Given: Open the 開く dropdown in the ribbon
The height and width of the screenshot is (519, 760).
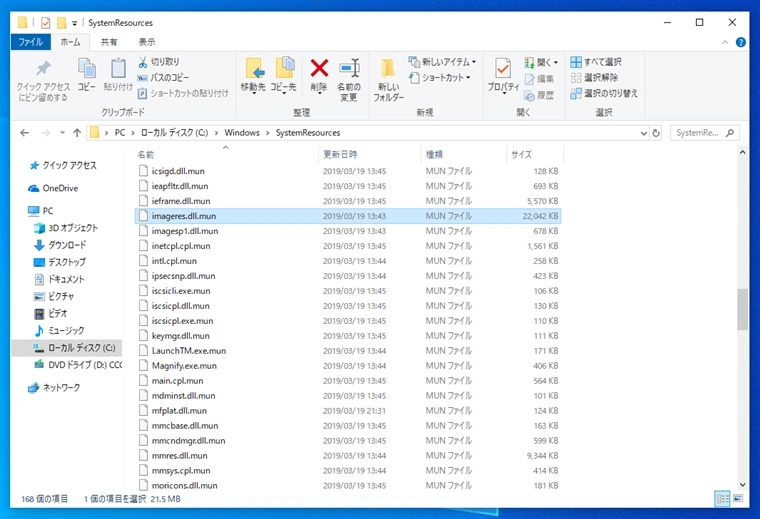Looking at the screenshot, I should click(541, 62).
